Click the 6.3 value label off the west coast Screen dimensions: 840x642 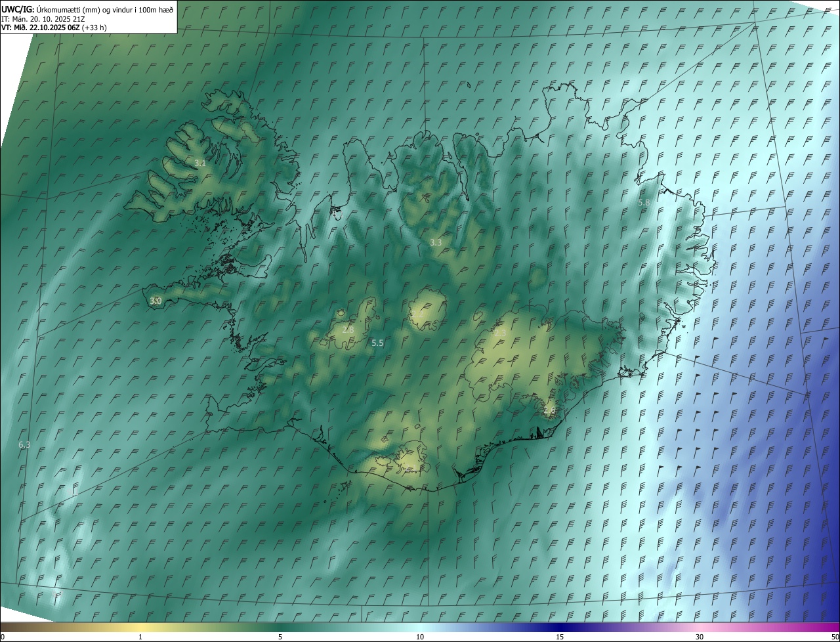(24, 444)
